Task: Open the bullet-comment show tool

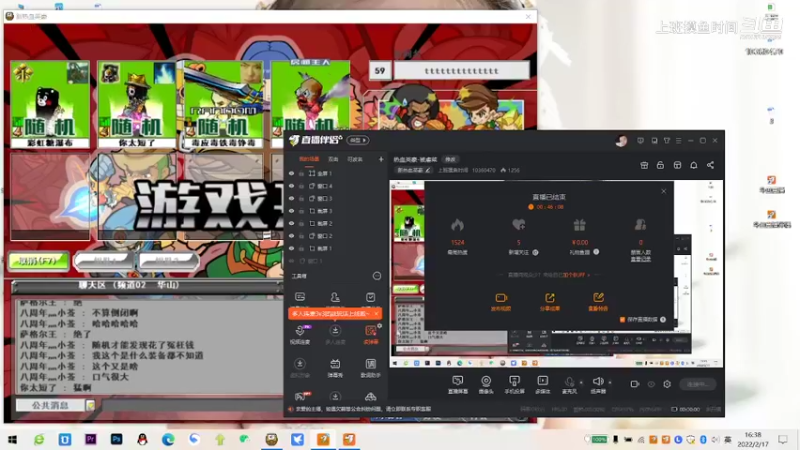Action: click(335, 368)
